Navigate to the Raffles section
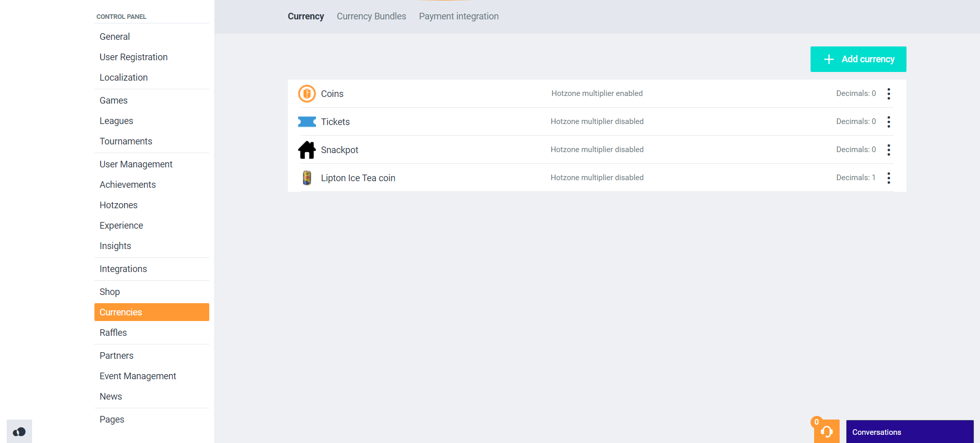The height and width of the screenshot is (443, 980). pyautogui.click(x=113, y=333)
